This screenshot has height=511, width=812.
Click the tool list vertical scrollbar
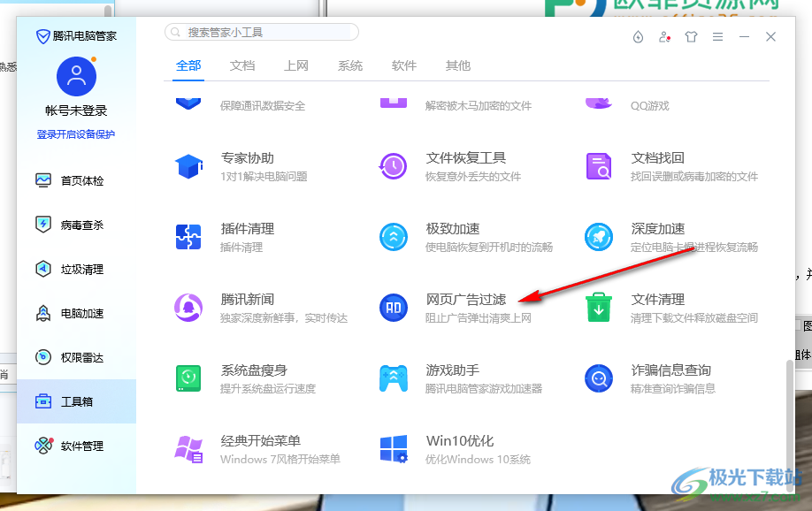[790, 424]
